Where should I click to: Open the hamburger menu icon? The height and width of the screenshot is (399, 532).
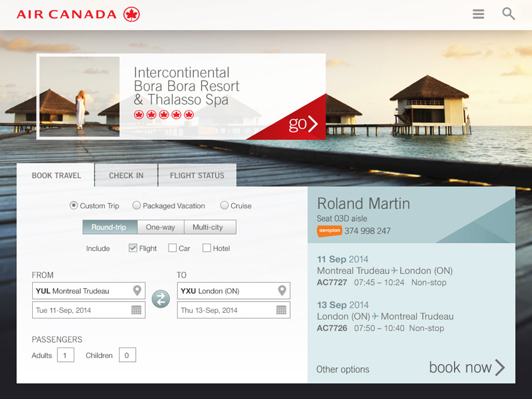click(x=478, y=14)
